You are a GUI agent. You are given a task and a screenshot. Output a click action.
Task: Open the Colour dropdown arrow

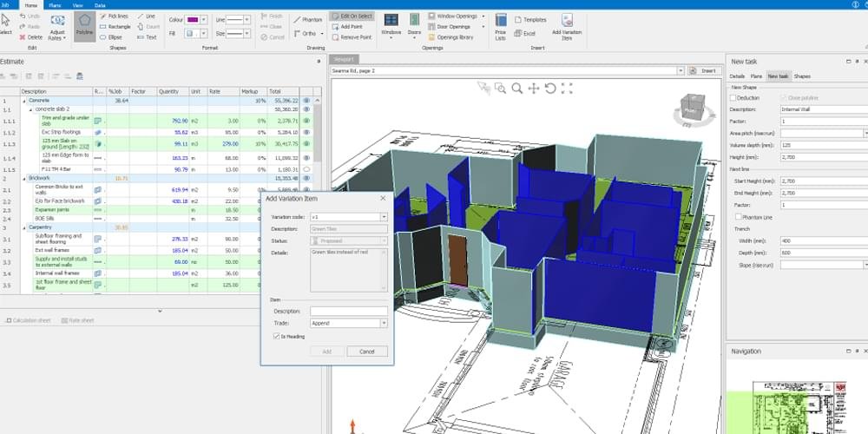(204, 19)
